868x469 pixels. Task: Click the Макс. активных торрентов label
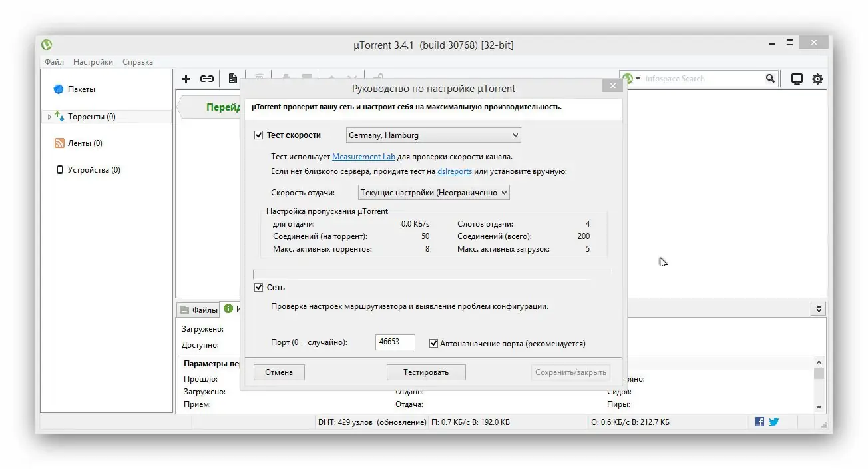[322, 249]
